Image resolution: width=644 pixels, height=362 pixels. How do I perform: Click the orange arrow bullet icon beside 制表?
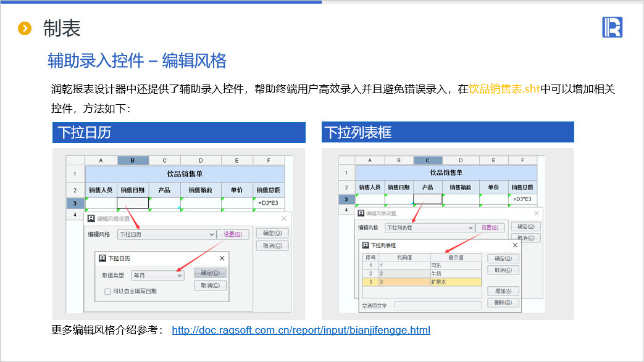[x=25, y=28]
